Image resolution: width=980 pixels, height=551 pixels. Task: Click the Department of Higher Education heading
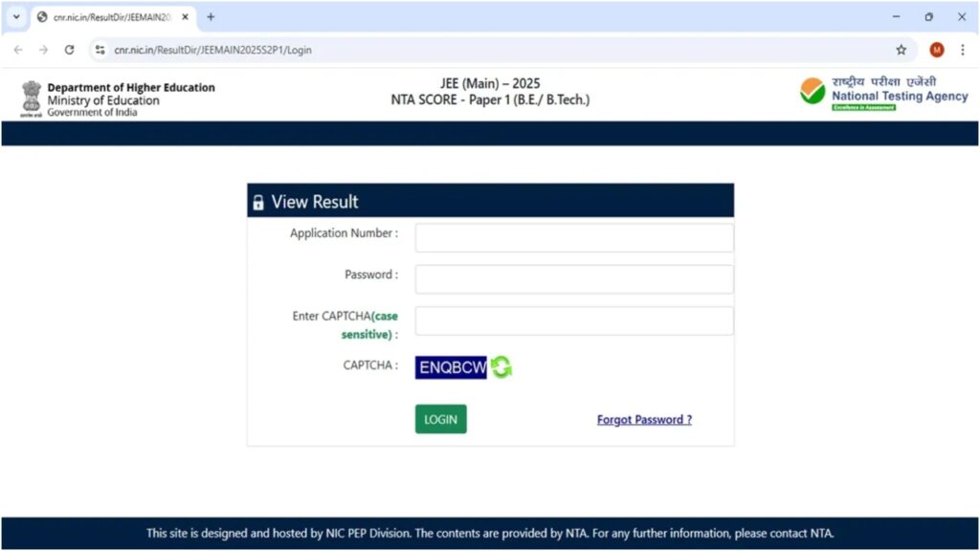[x=131, y=87]
